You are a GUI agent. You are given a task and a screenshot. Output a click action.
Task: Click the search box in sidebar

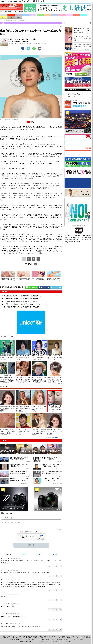pyautogui.click(x=78, y=23)
